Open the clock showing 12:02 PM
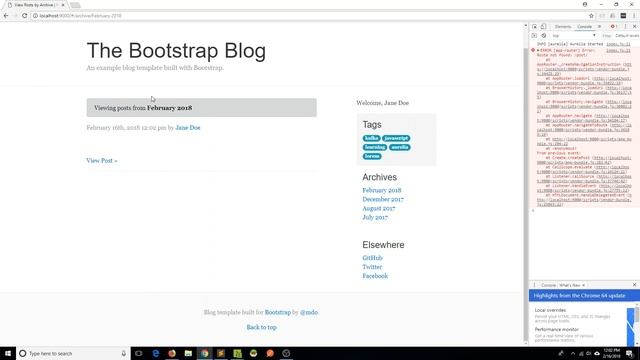This screenshot has height=360, width=640. (611, 353)
